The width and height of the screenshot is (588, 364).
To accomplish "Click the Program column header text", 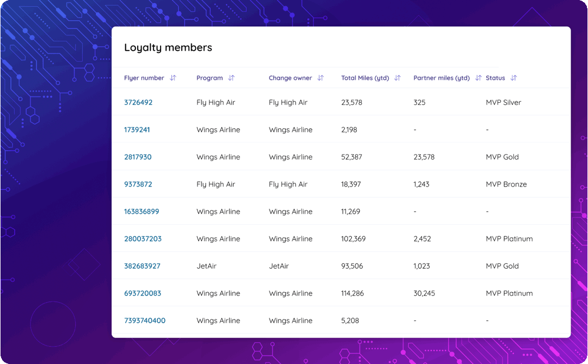I will tap(210, 78).
